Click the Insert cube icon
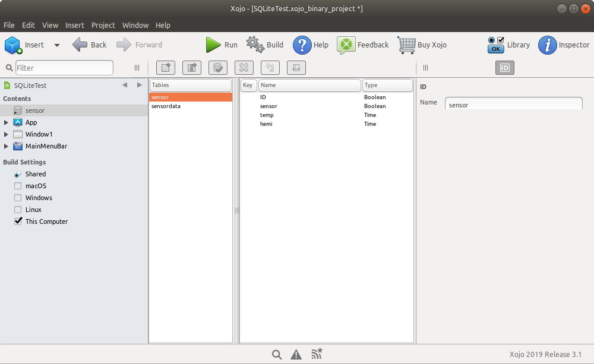594x364 pixels. point(13,45)
